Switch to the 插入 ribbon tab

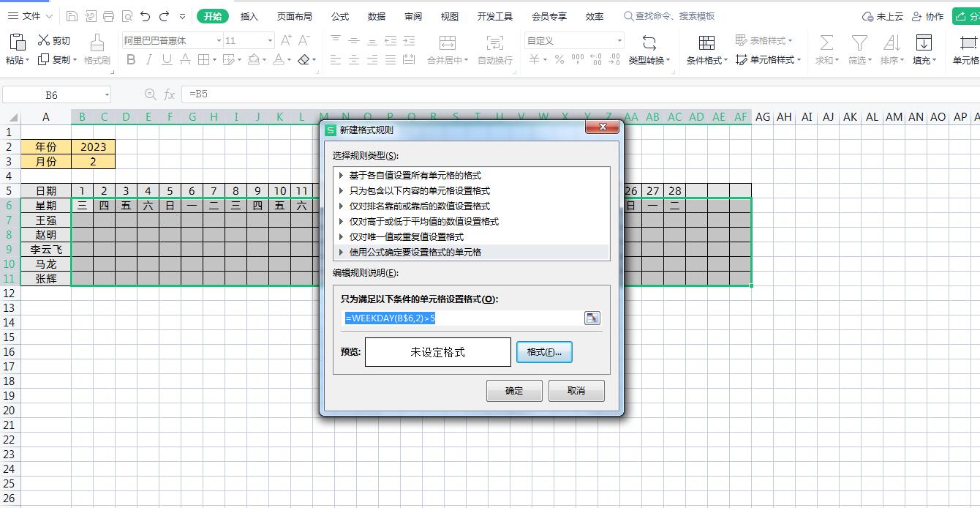249,15
